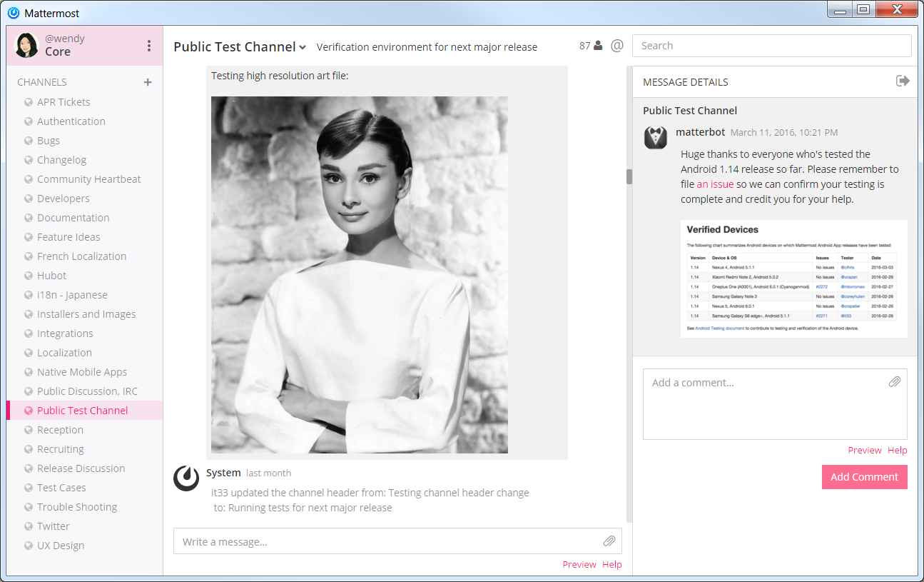Viewport: 924px width, 582px height.
Task: Click the matterbot avatar icon
Action: click(x=656, y=137)
